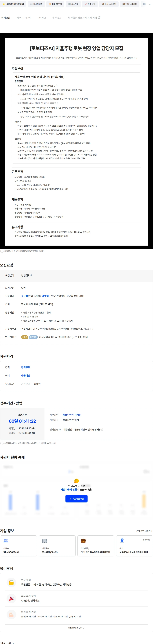Click the scroll icon on 설립 28년차 chip
Image resolution: width=153 pixels, height=644 pixels.
pyautogui.click(x=50, y=4)
